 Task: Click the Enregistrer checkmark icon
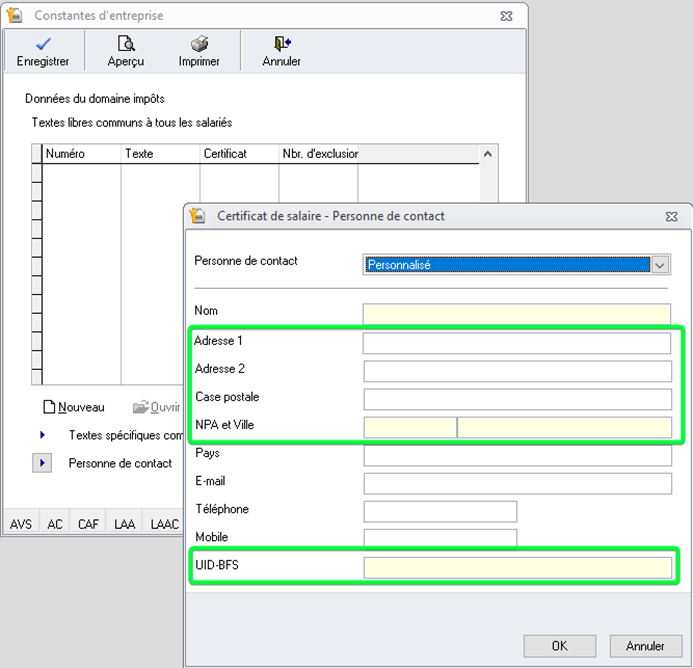(42, 43)
